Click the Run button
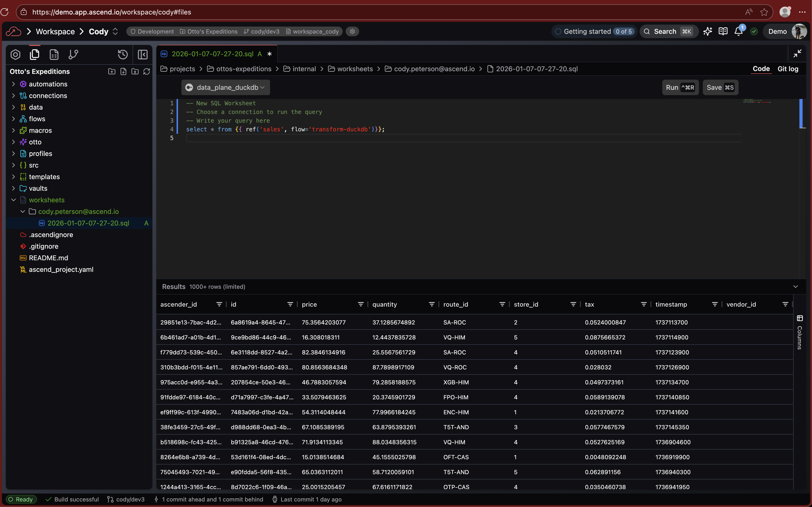 pos(680,87)
